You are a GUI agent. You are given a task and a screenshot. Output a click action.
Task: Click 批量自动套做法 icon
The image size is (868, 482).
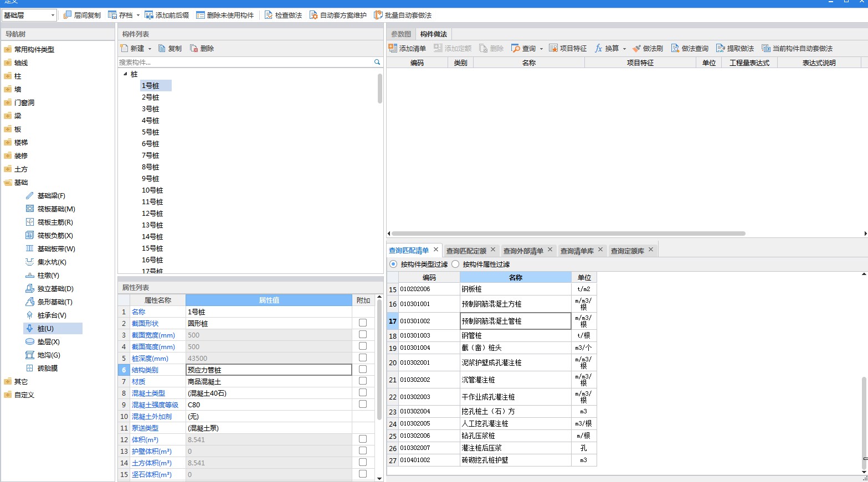[x=378, y=15]
